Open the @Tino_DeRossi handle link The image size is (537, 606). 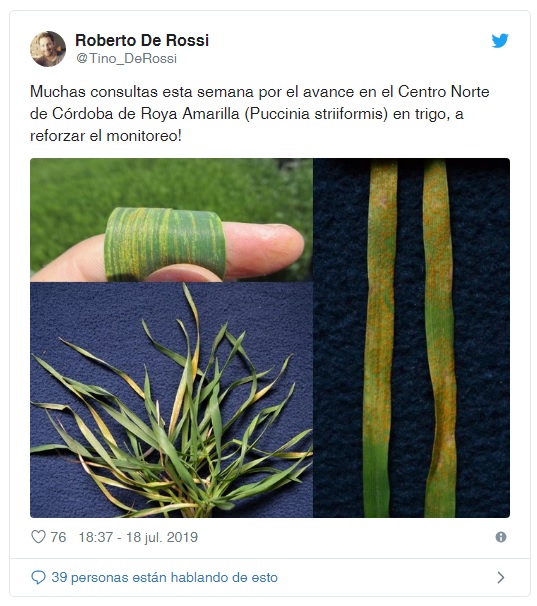pyautogui.click(x=126, y=58)
